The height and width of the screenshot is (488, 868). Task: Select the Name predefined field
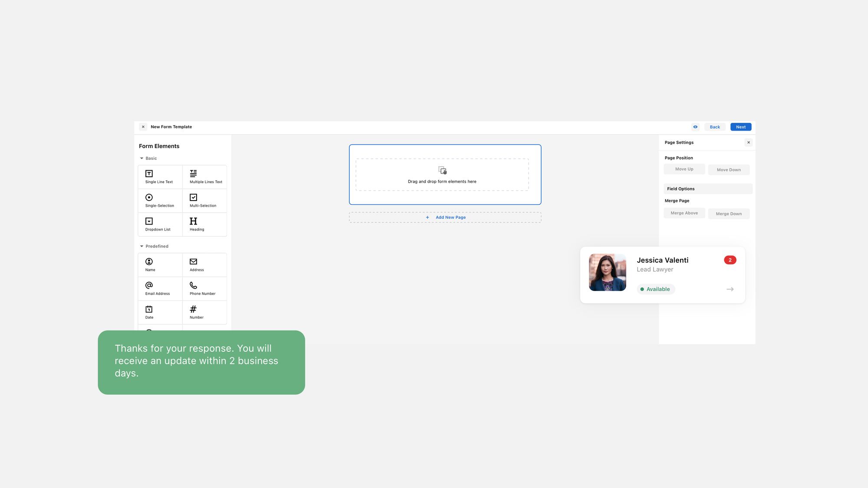[x=160, y=264]
